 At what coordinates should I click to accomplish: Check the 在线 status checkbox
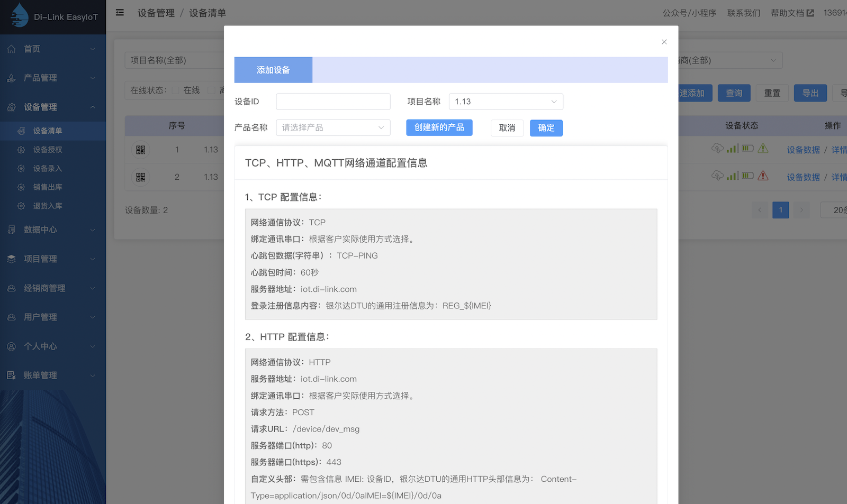(x=176, y=90)
